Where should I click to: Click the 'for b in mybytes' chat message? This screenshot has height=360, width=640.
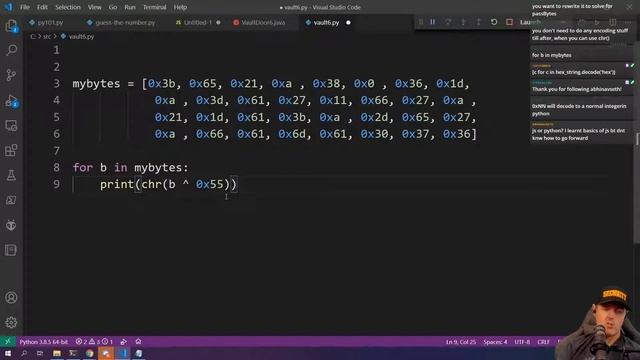point(551,55)
